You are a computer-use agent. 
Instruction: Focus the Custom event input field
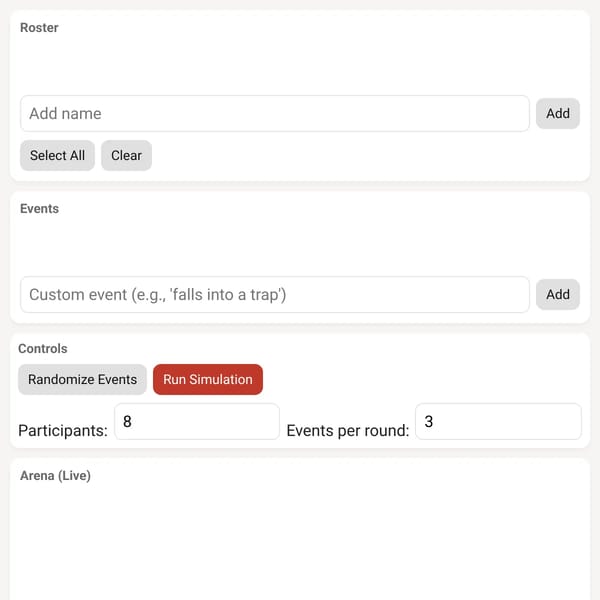[275, 295]
